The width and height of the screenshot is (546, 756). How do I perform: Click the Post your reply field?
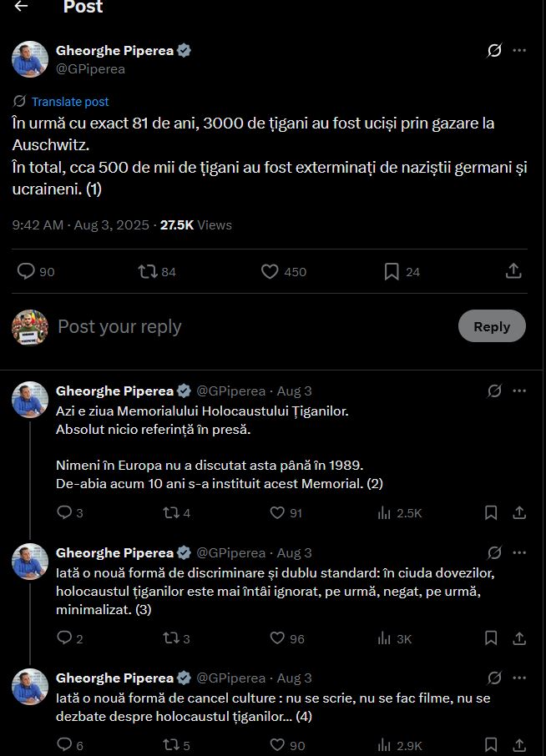(x=250, y=326)
